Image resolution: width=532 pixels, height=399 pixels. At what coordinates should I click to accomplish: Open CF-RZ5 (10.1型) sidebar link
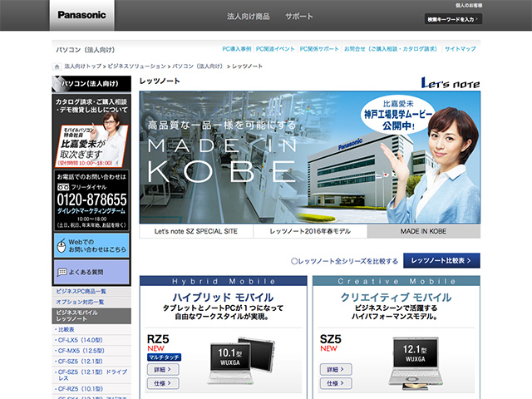80,389
